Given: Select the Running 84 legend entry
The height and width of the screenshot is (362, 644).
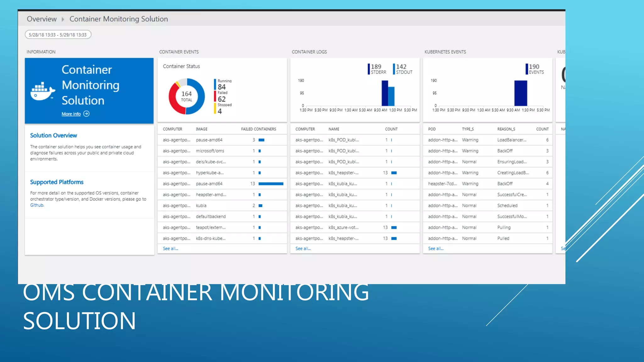Looking at the screenshot, I should [x=223, y=85].
